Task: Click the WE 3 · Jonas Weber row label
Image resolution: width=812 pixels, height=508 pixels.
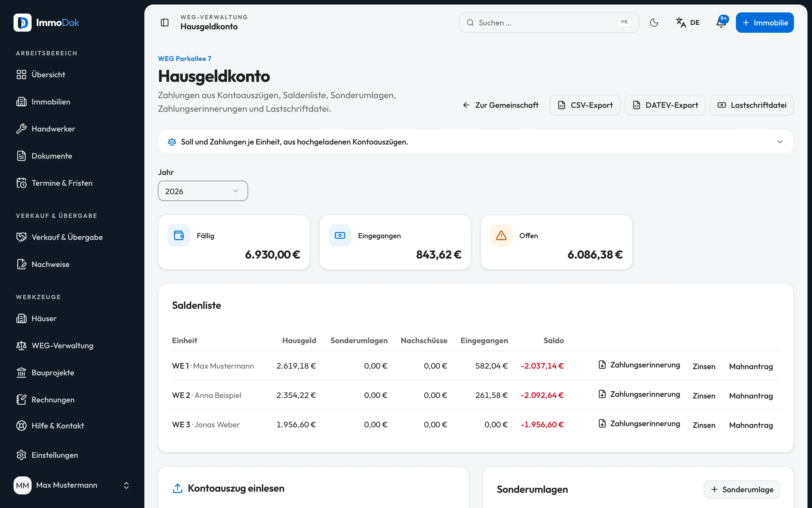Action: (206, 425)
